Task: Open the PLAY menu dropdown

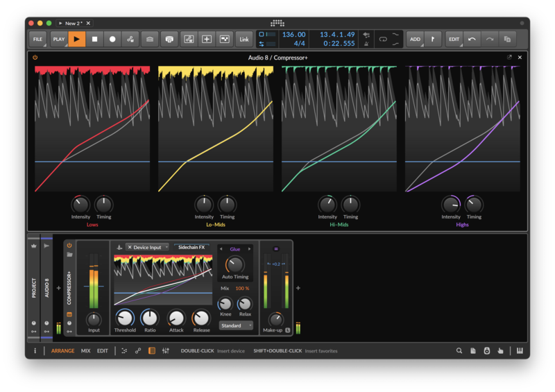Action: [x=59, y=39]
